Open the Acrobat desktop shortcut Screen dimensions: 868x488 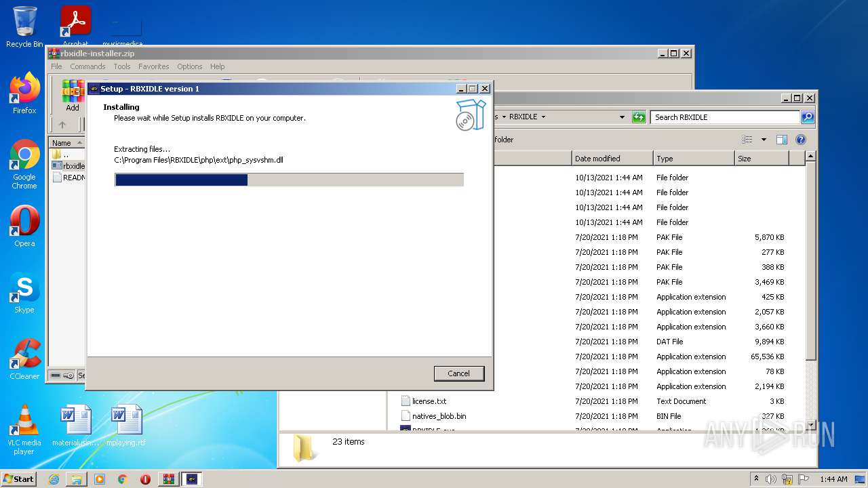(75, 27)
